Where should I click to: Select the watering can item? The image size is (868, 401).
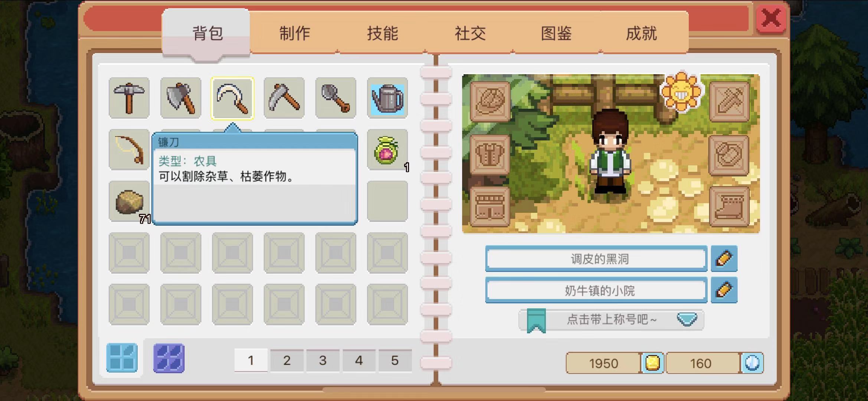387,98
